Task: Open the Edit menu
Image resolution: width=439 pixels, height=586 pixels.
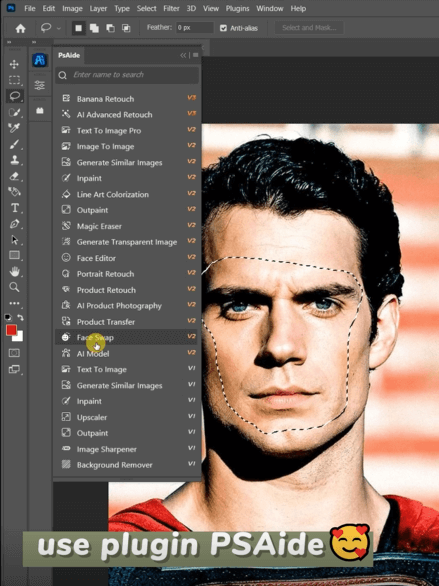Action: [49, 8]
